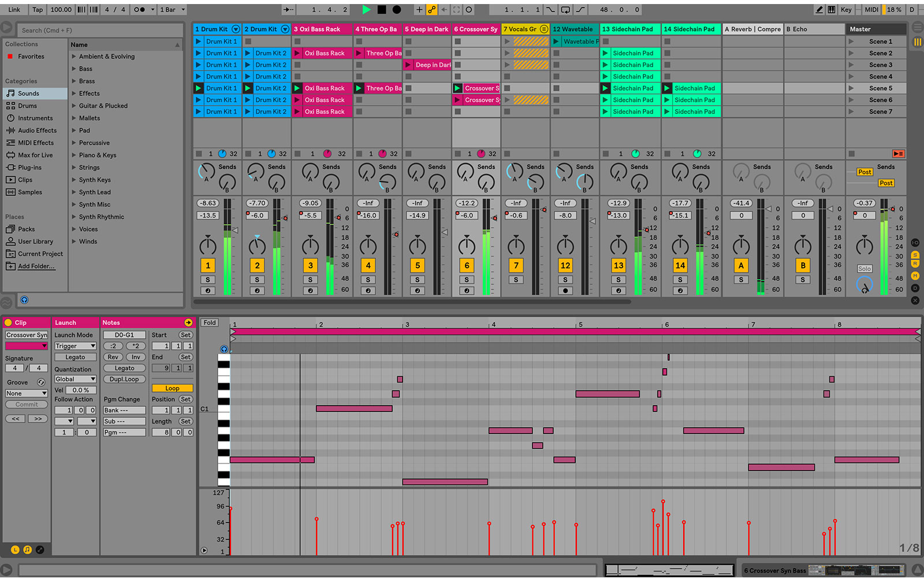Image resolution: width=924 pixels, height=582 pixels.
Task: Expand the Synth Lead folder
Action: 74,192
